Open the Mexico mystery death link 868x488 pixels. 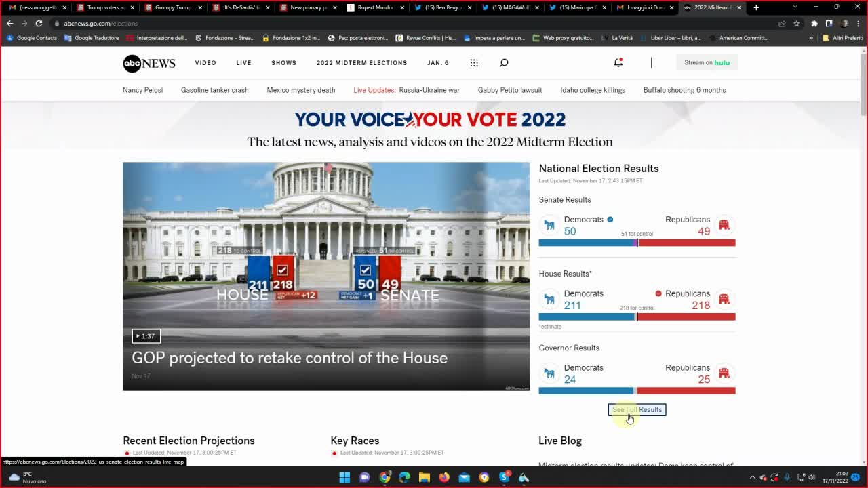coord(301,90)
